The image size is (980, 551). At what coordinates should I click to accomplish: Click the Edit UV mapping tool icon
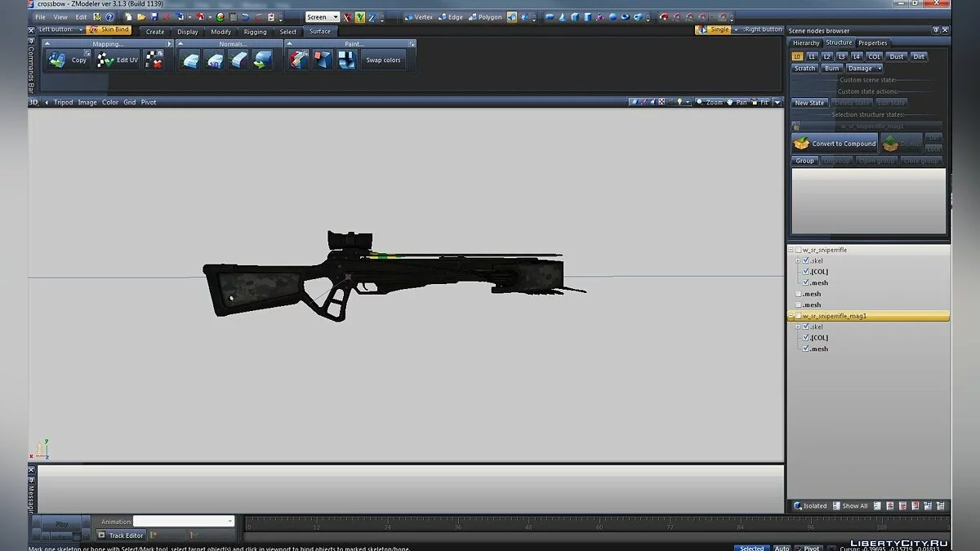[106, 60]
